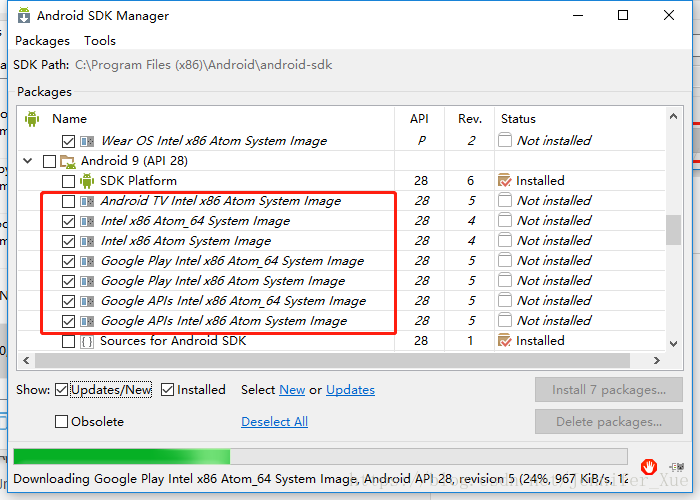The width and height of the screenshot is (700, 500).
Task: Click Not installed status icon for Android TV
Action: tap(505, 200)
